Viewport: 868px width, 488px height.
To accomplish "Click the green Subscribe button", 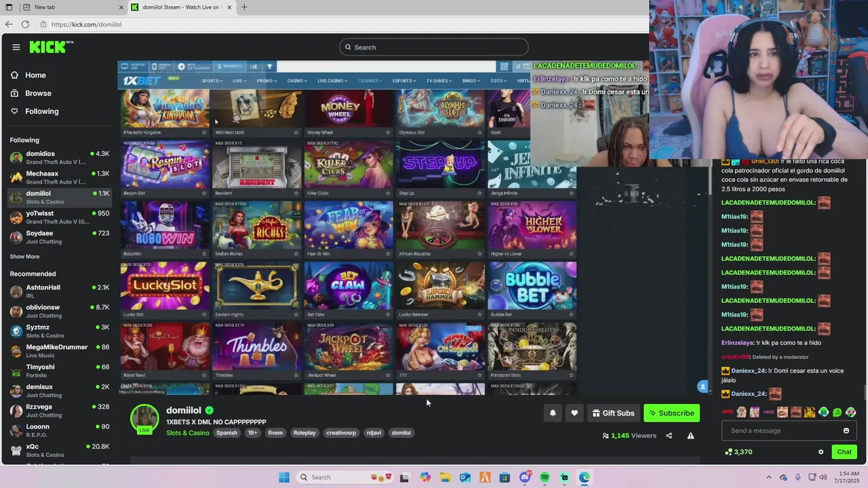I will 671,413.
